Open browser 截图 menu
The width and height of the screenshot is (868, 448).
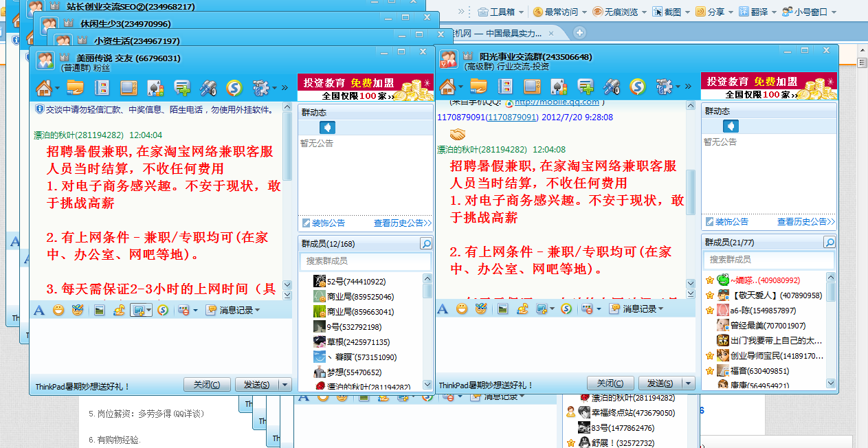(x=670, y=12)
